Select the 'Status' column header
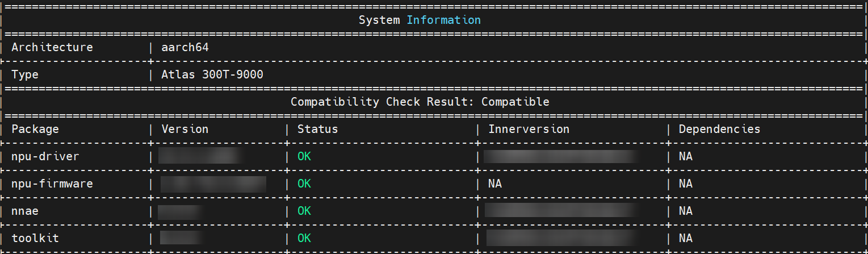 318,129
